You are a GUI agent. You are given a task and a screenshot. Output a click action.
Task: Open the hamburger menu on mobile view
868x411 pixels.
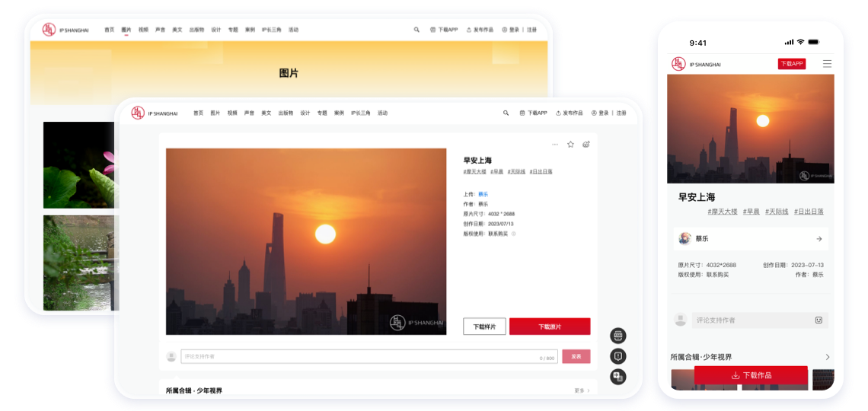tap(827, 64)
